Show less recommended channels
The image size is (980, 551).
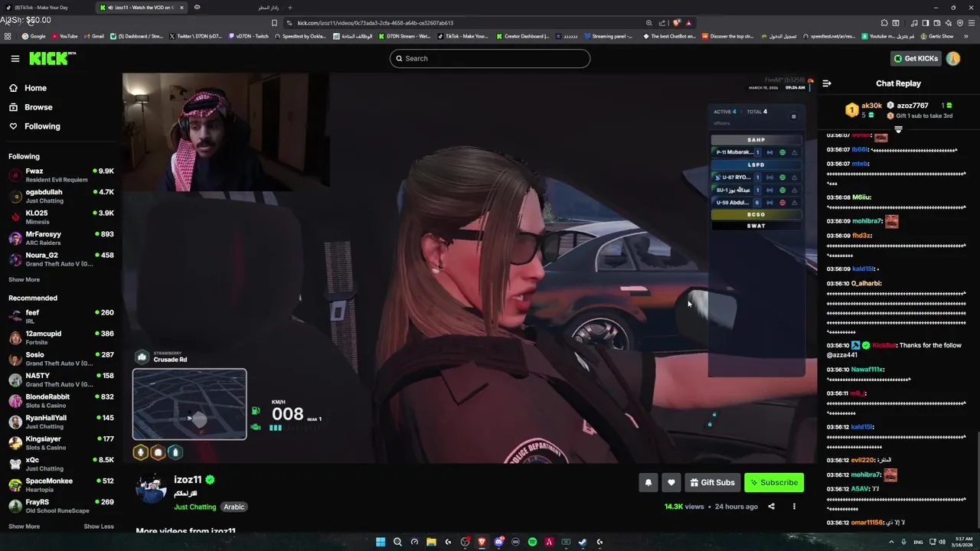(x=99, y=527)
